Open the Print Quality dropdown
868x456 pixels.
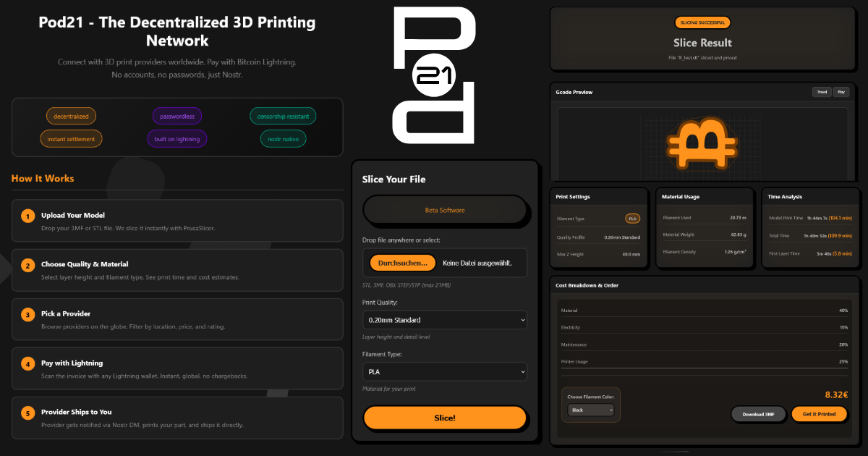444,320
